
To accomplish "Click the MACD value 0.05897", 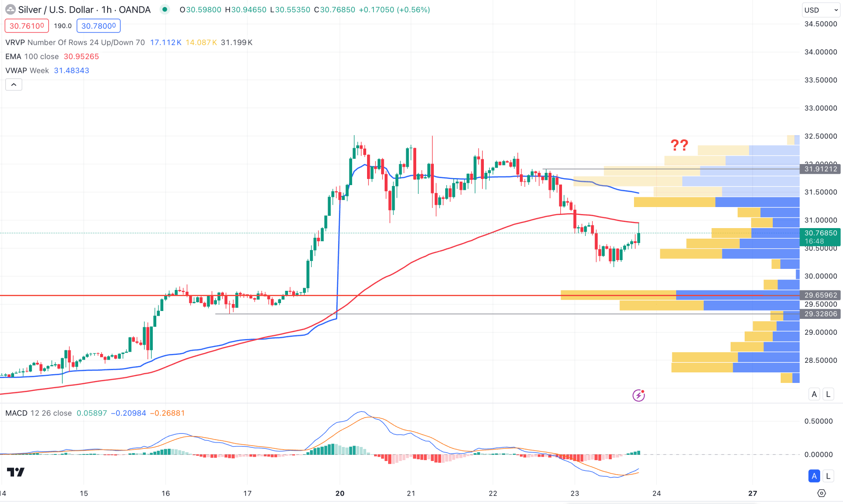I will tap(92, 413).
